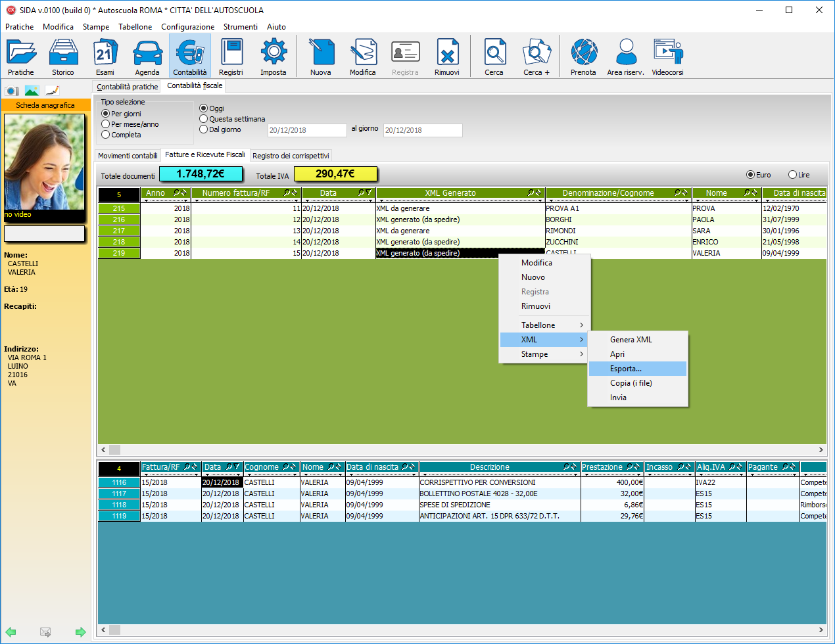Image resolution: width=835 pixels, height=644 pixels.
Task: Click the upper grid horizontal scrollbar right arrow
Action: pos(821,450)
